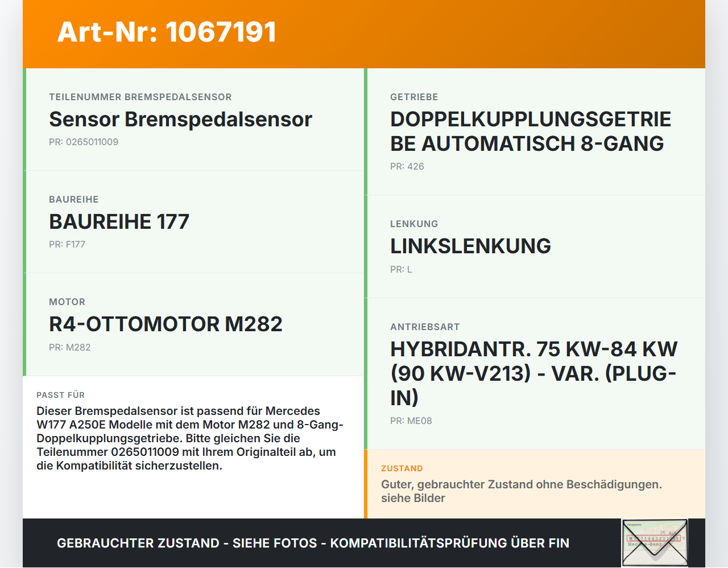This screenshot has height=568, width=728.
Task: Select part number 'PR: 0265011009'
Action: click(x=84, y=142)
